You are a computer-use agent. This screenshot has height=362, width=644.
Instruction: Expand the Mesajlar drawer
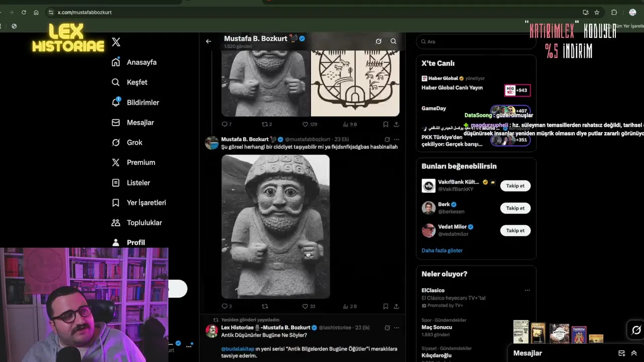[x=633, y=353]
